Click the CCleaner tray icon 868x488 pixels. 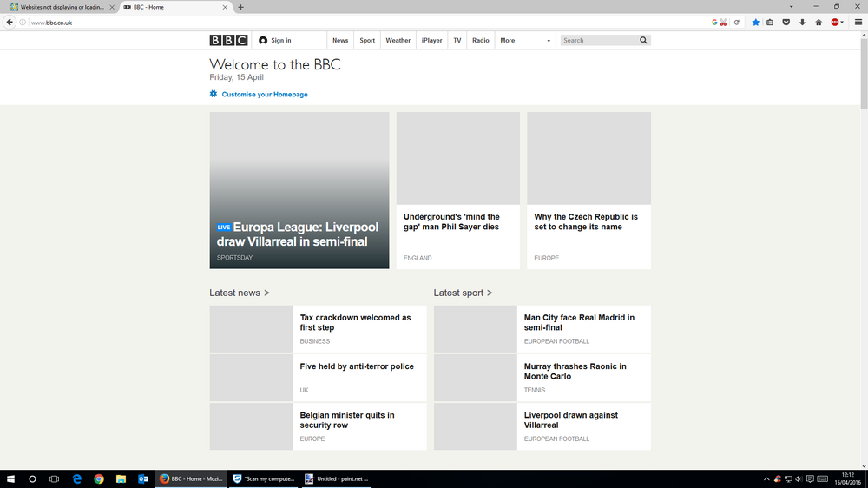777,479
